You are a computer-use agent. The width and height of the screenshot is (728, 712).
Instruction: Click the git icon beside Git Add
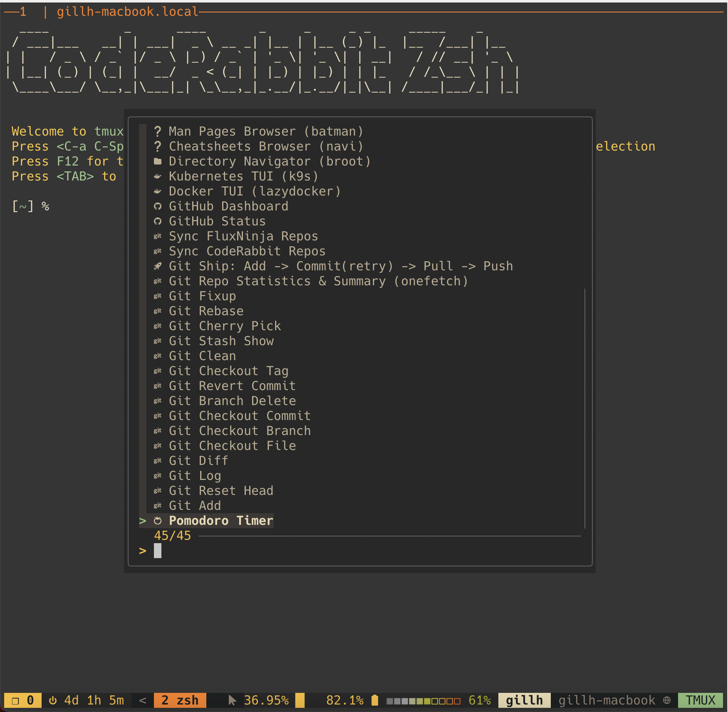tap(158, 506)
